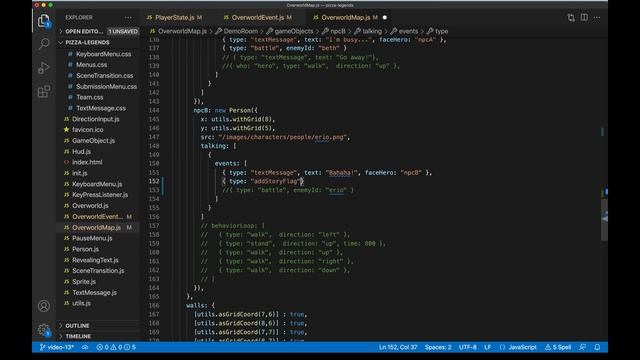Click DemoRoom in the breadcrumb
The width and height of the screenshot is (640, 360).
pos(240,31)
